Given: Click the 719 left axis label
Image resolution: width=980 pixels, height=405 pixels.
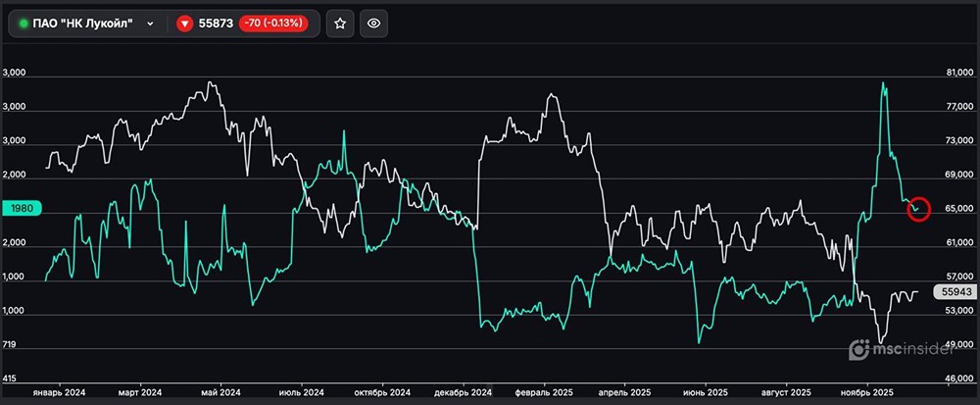Looking at the screenshot, I should click(x=13, y=346).
